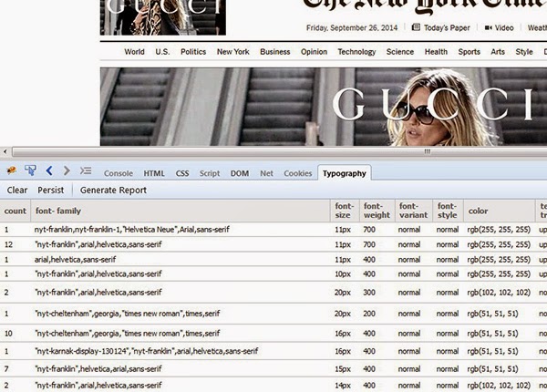This screenshot has width=547, height=392.
Task: Click the Video link text
Action: point(504,27)
